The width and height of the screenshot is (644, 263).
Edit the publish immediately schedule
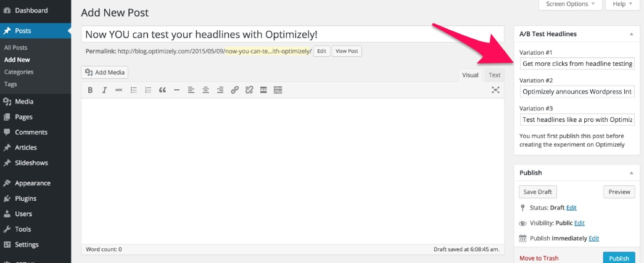594,238
